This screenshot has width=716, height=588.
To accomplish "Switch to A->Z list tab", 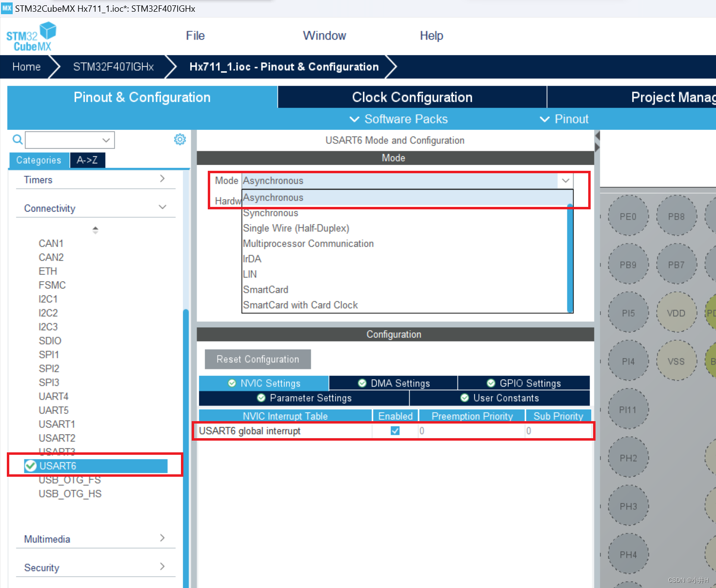I will [x=87, y=160].
